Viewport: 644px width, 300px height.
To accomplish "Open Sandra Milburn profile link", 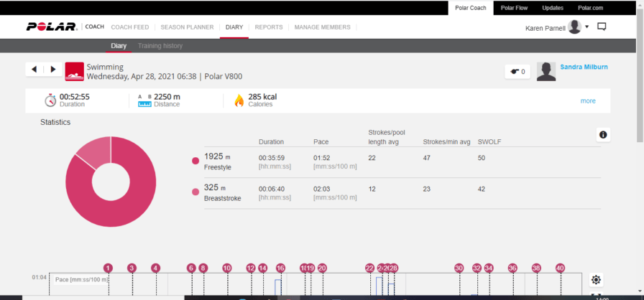I will click(584, 67).
